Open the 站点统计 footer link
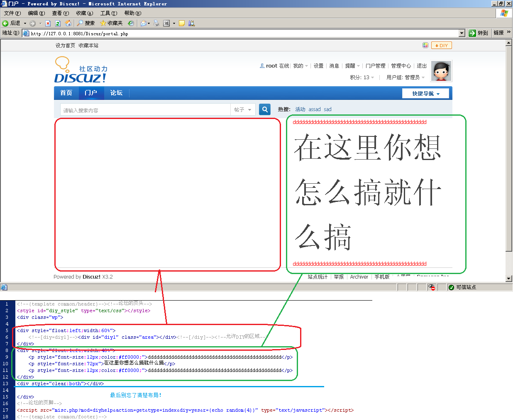The height and width of the screenshot is (420, 513). (318, 277)
